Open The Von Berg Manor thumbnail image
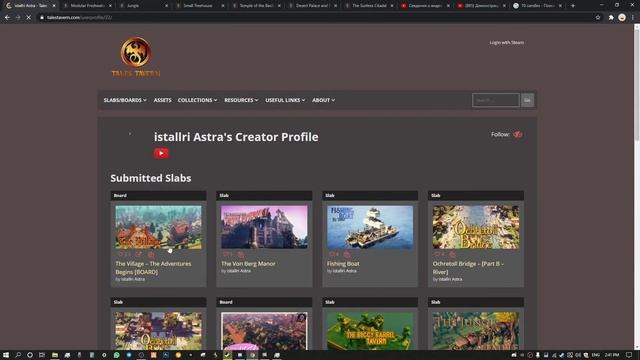The image size is (640, 360). [x=264, y=227]
